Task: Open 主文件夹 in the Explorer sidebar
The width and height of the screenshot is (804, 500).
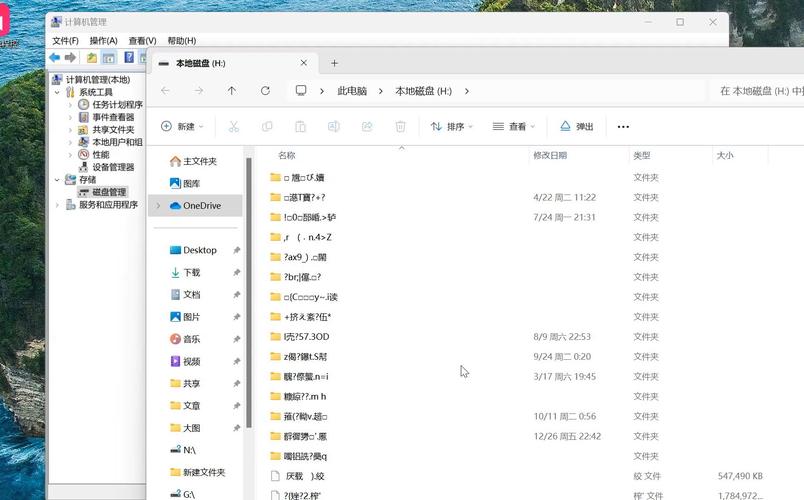Action: tap(193, 161)
